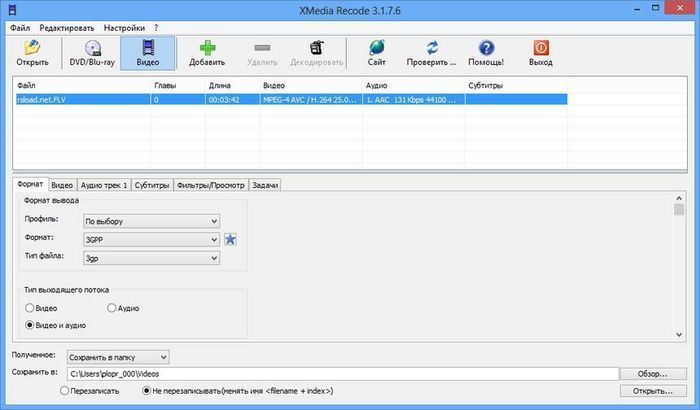The image size is (700, 410).
Task: Click the Главы column header
Action: (x=179, y=85)
